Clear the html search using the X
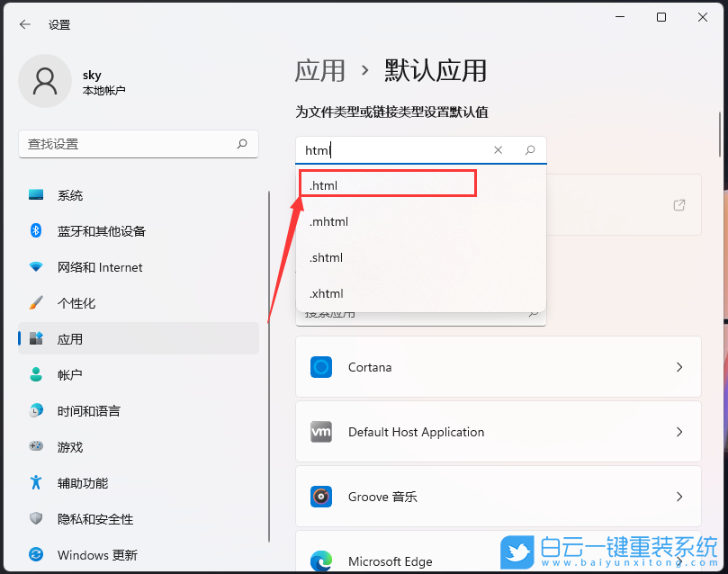The image size is (728, 574). pos(498,149)
